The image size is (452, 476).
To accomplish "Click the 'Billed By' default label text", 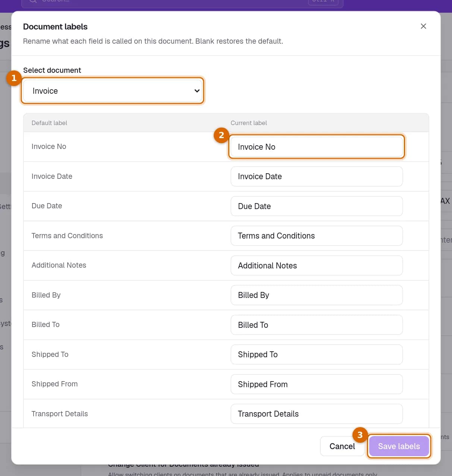I will click(46, 295).
